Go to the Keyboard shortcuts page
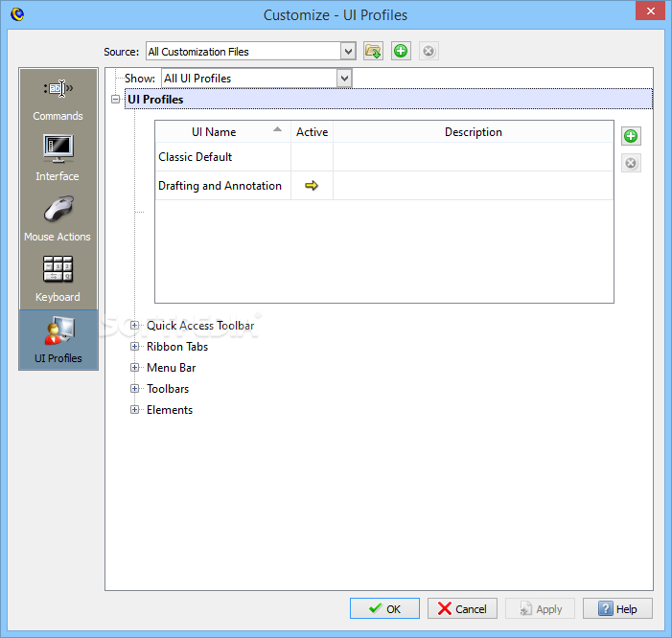Image resolution: width=672 pixels, height=638 pixels. (58, 280)
